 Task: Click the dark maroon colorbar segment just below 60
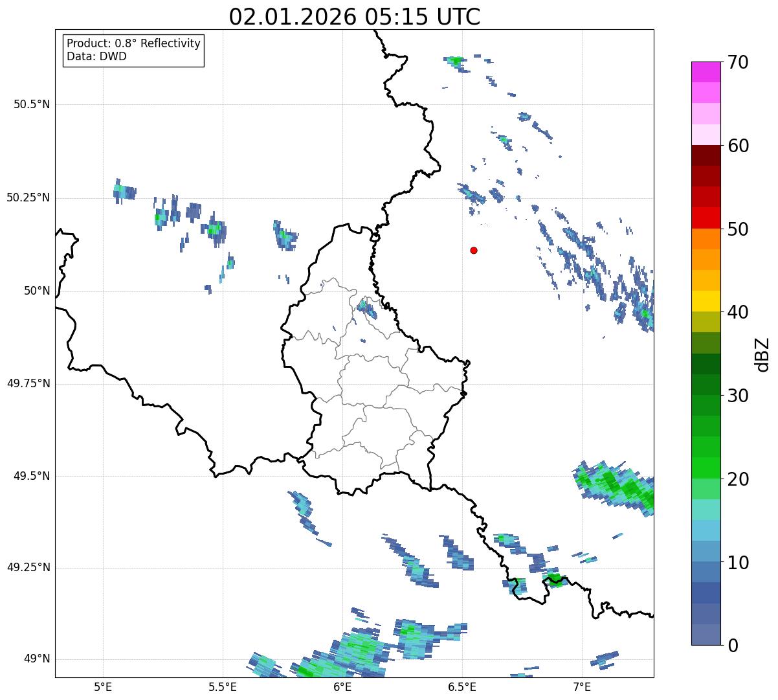706,155
